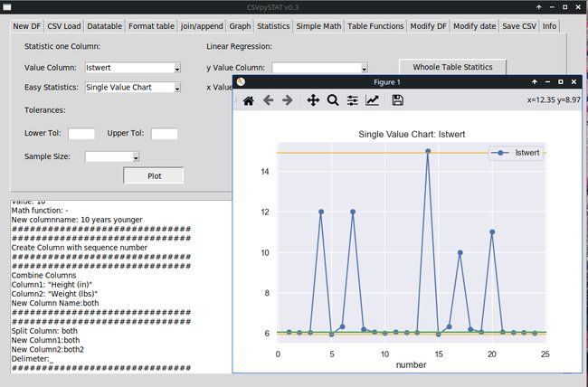Viewport: 588px width, 387px height.
Task: Click the Istwert legend entry in chart
Action: [516, 153]
